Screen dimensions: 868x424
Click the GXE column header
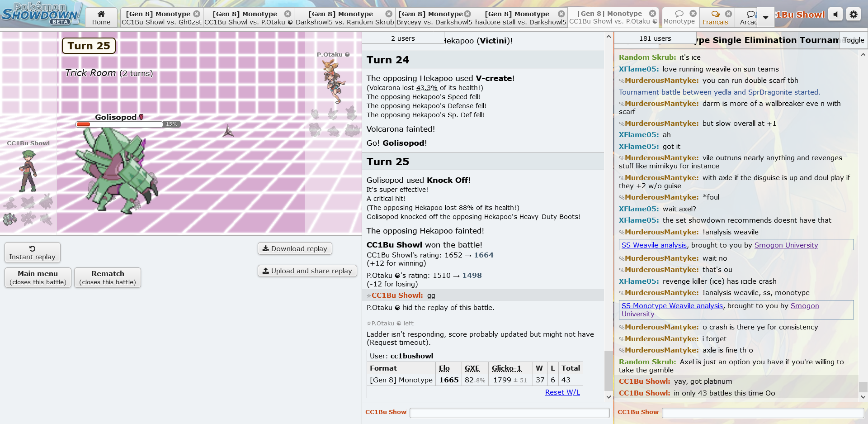coord(472,368)
